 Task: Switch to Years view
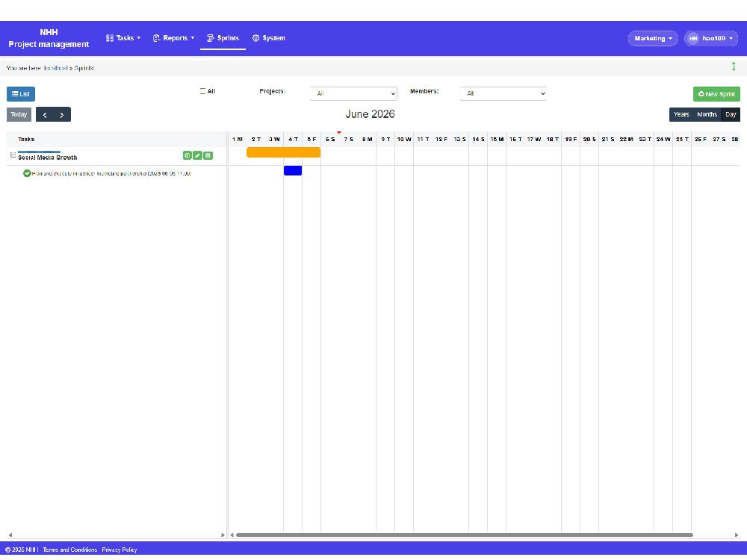(x=681, y=115)
